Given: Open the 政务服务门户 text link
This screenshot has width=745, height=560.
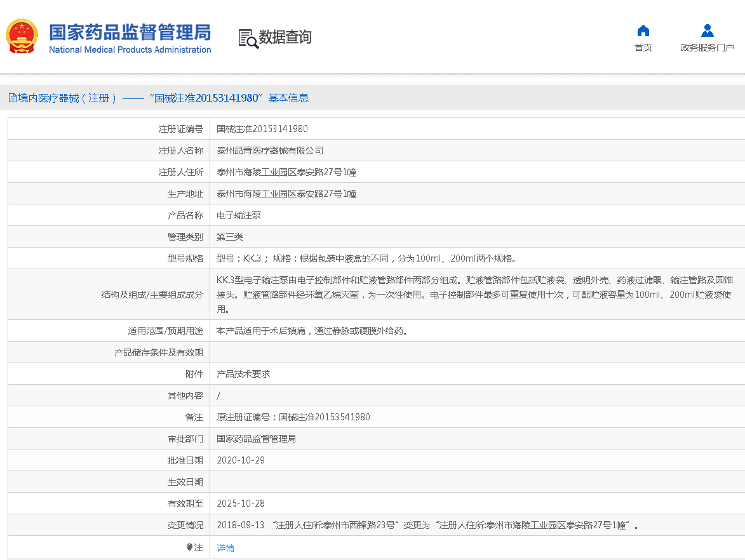Looking at the screenshot, I should pyautogui.click(x=707, y=48).
